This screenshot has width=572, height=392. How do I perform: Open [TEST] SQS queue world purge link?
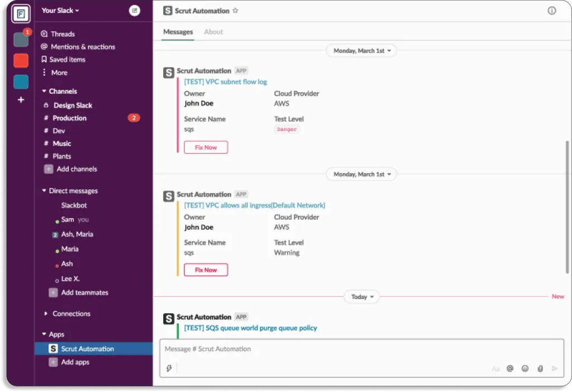[250, 328]
